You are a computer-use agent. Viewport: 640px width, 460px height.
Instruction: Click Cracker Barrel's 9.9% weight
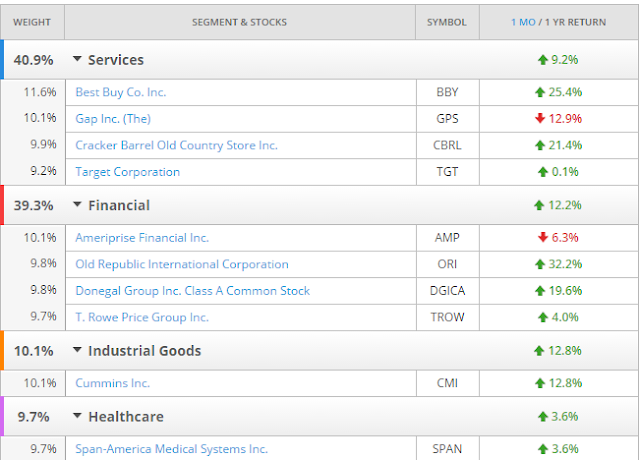pyautogui.click(x=43, y=144)
